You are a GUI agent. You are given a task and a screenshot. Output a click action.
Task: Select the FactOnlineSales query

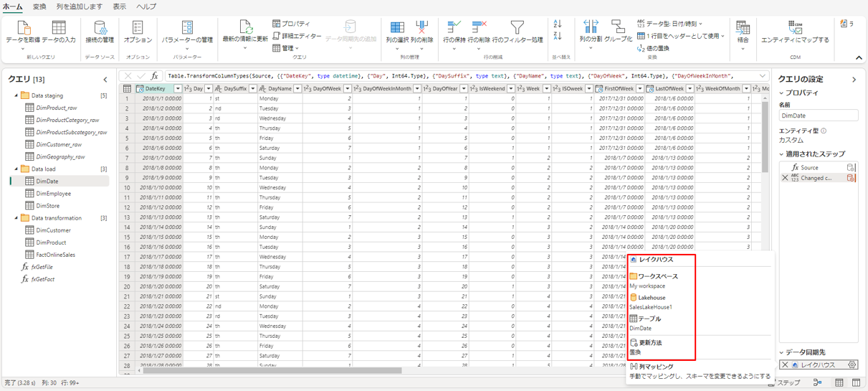click(55, 255)
